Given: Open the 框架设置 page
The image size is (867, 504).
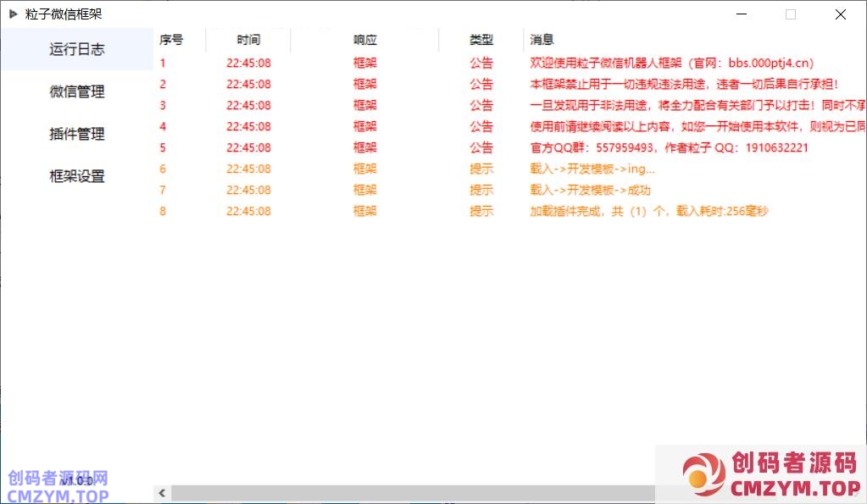Looking at the screenshot, I should pos(77,176).
